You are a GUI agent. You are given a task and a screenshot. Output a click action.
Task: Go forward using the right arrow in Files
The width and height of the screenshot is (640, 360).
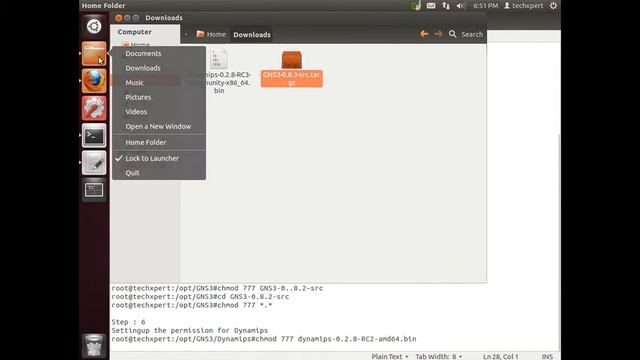(438, 34)
